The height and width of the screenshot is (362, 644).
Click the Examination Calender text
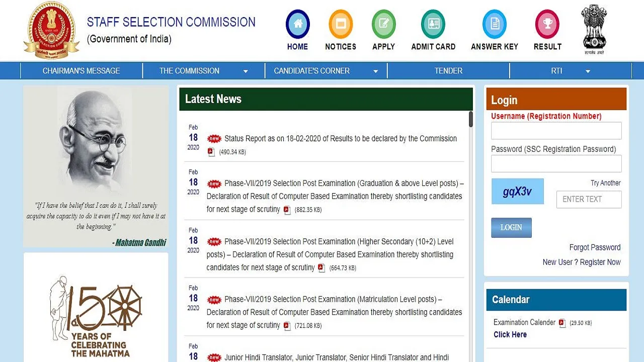point(524,322)
